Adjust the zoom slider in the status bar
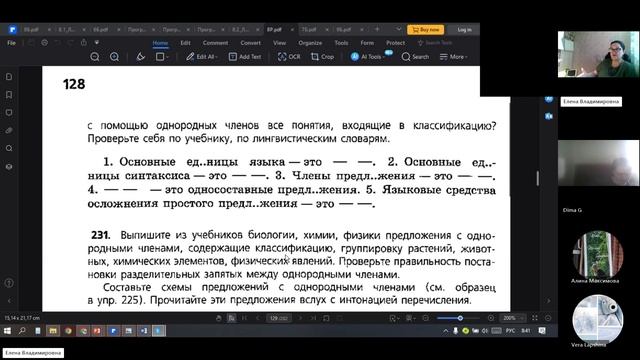 coord(460,318)
